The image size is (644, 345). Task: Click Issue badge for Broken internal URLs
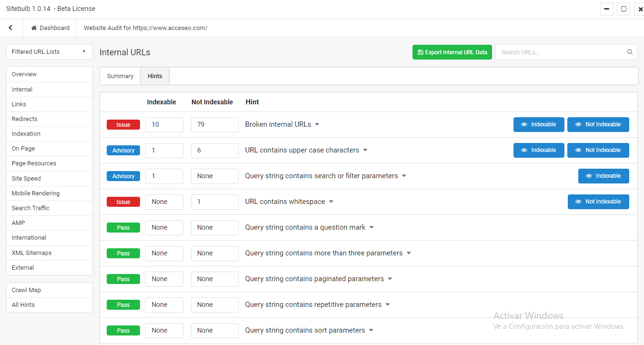point(123,124)
